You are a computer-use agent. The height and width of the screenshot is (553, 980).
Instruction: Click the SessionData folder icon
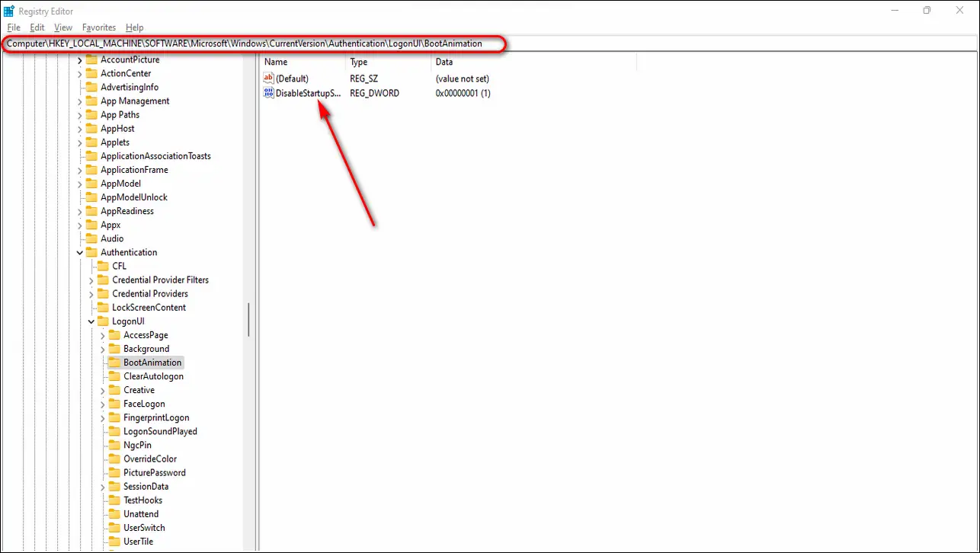pyautogui.click(x=114, y=486)
